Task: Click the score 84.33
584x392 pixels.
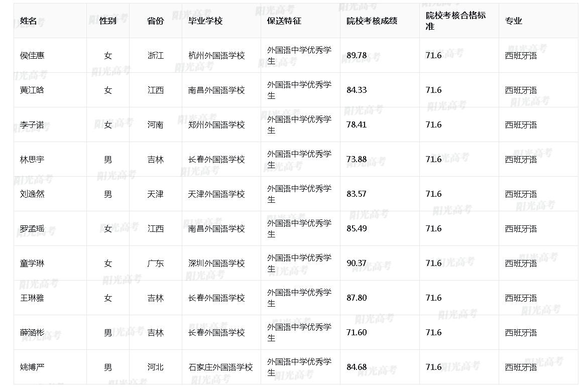Action: pos(357,90)
